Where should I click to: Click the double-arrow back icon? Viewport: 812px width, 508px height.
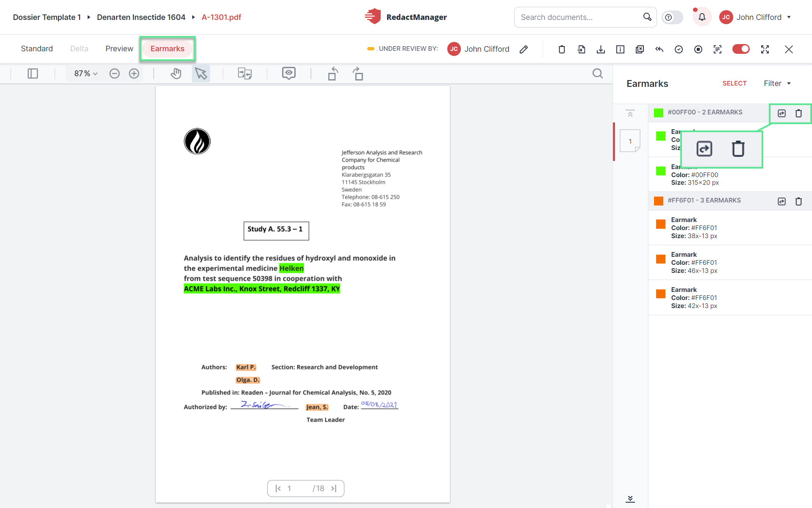point(659,49)
